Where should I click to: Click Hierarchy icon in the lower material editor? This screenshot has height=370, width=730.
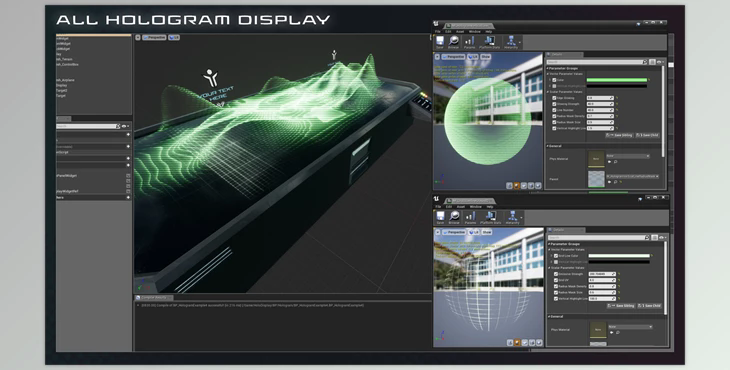(513, 216)
